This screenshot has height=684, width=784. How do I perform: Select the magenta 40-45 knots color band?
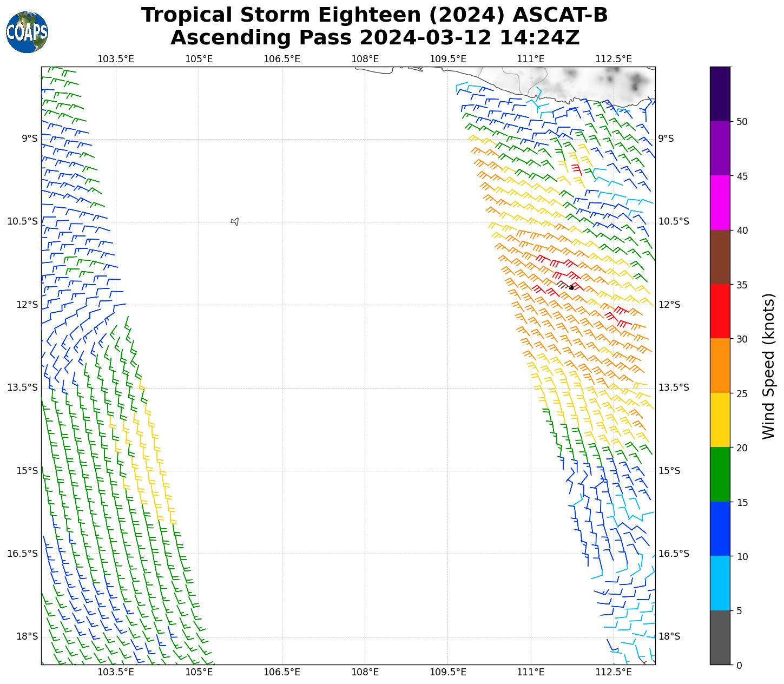click(x=720, y=203)
